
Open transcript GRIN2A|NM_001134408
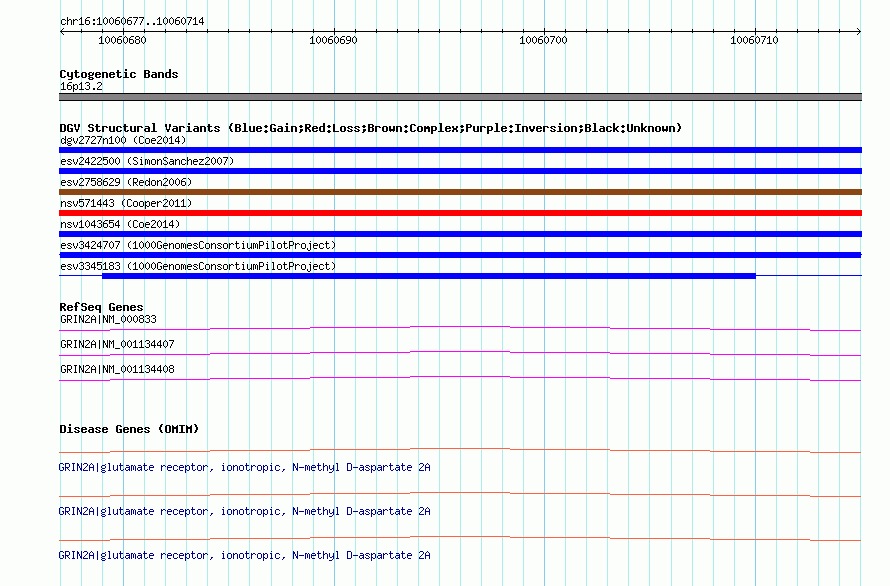pyautogui.click(x=117, y=369)
